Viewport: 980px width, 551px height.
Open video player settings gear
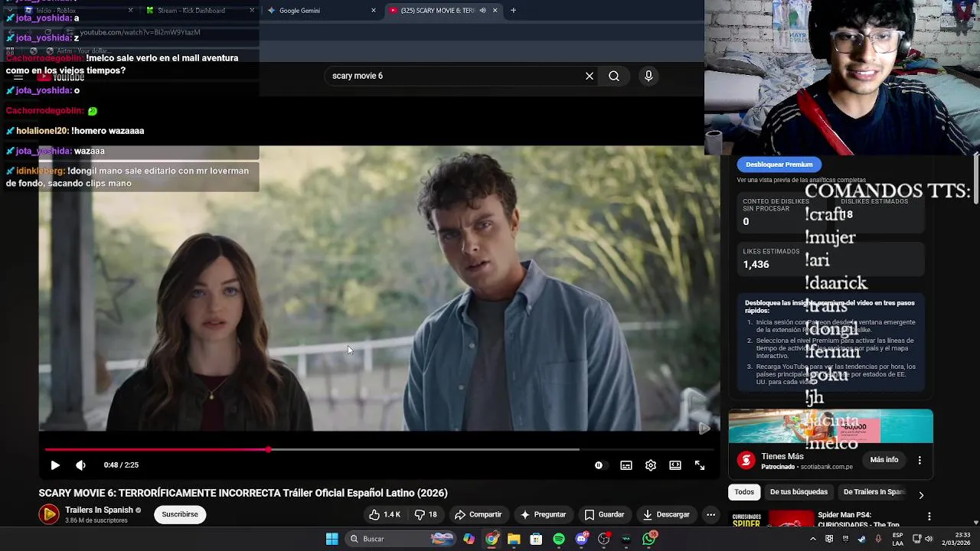pos(651,465)
